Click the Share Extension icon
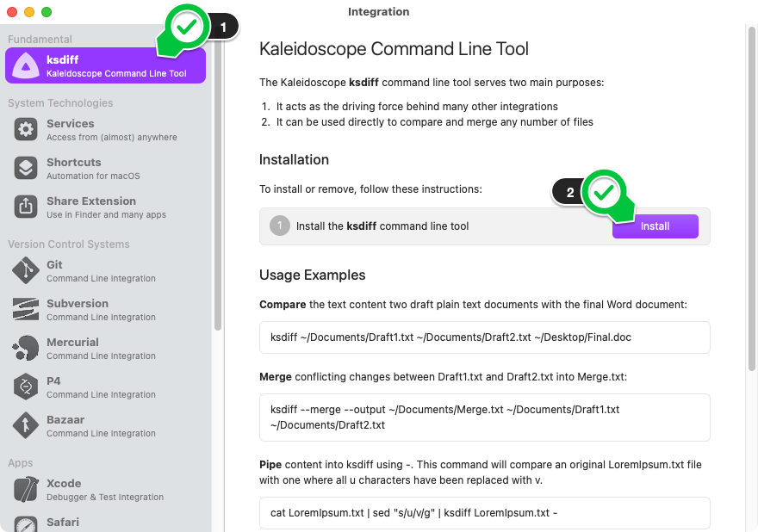 point(26,207)
